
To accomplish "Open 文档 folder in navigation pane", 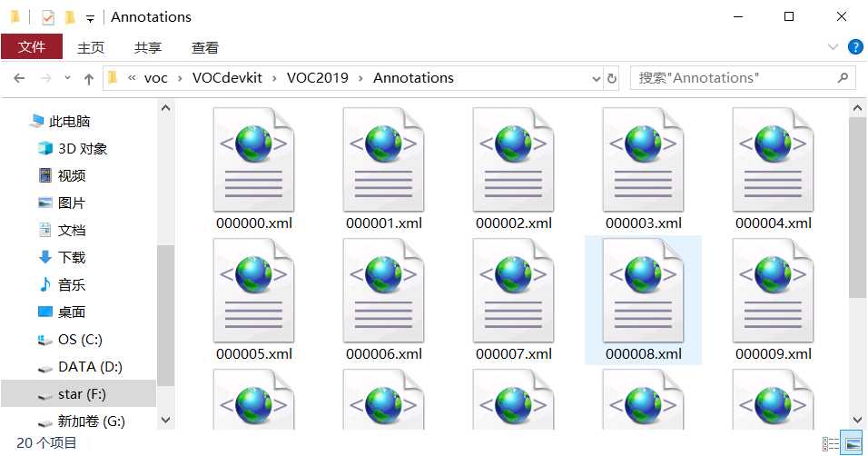I will pyautogui.click(x=62, y=230).
